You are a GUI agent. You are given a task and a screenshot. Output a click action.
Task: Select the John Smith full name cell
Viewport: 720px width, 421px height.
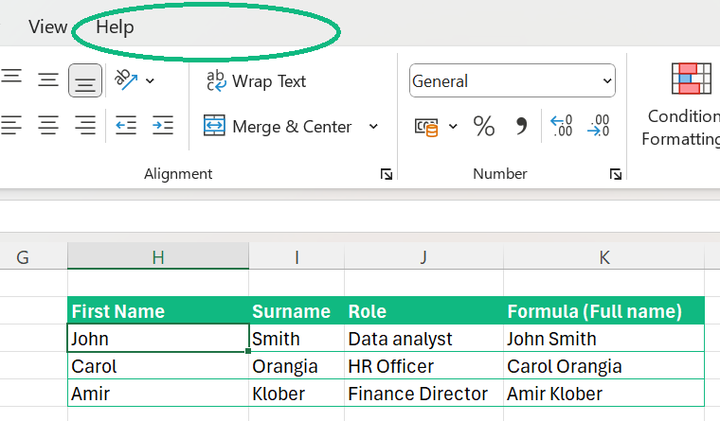604,338
